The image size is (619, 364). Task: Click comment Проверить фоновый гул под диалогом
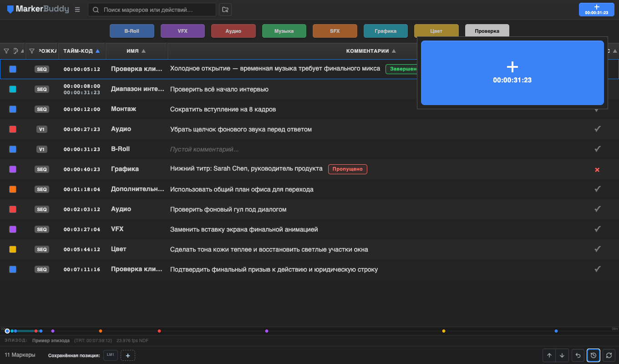(228, 209)
